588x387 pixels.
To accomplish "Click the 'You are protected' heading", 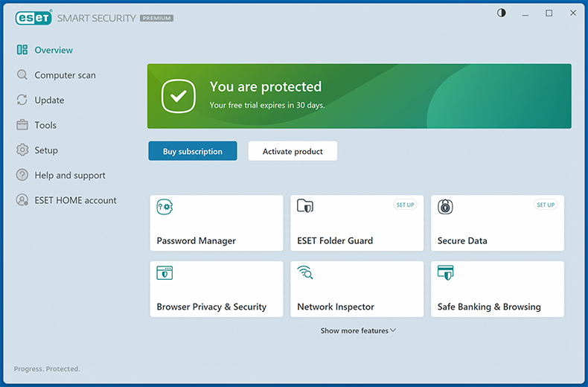I will coord(266,86).
